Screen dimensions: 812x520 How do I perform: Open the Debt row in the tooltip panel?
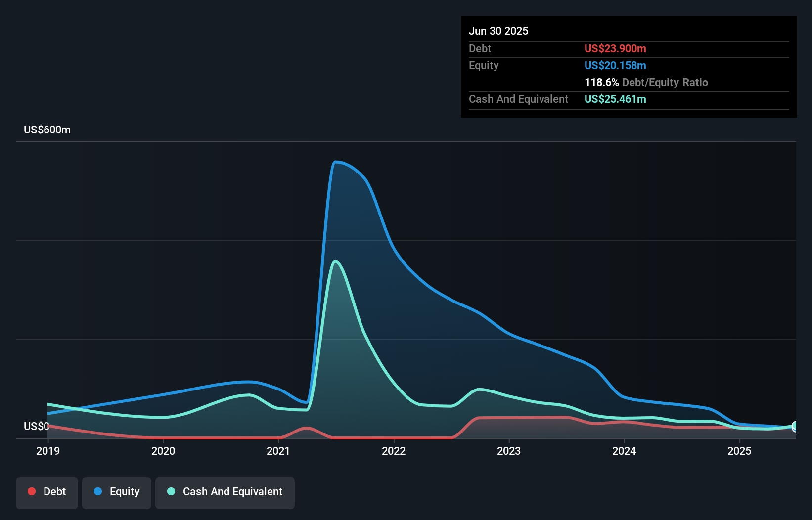point(480,48)
